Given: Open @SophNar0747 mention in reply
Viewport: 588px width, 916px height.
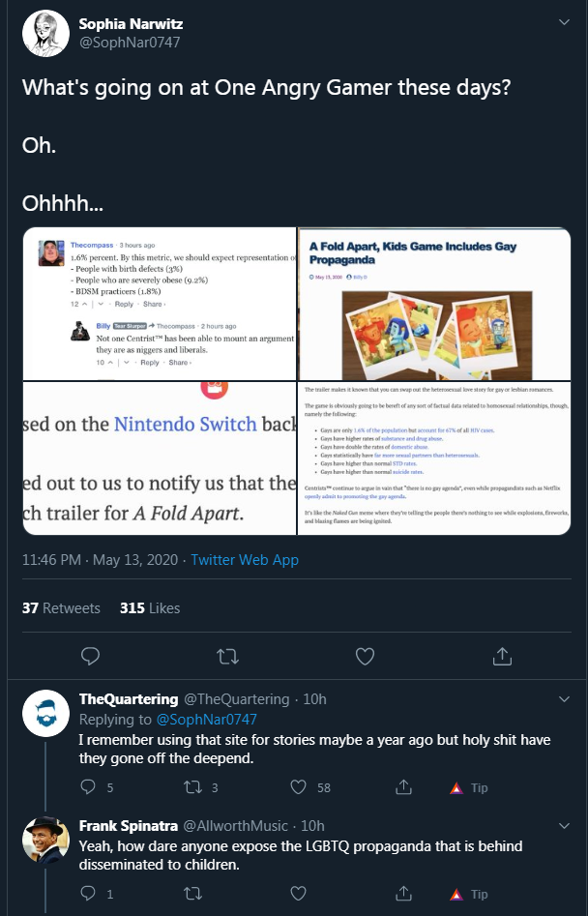Looking at the screenshot, I should tap(206, 719).
